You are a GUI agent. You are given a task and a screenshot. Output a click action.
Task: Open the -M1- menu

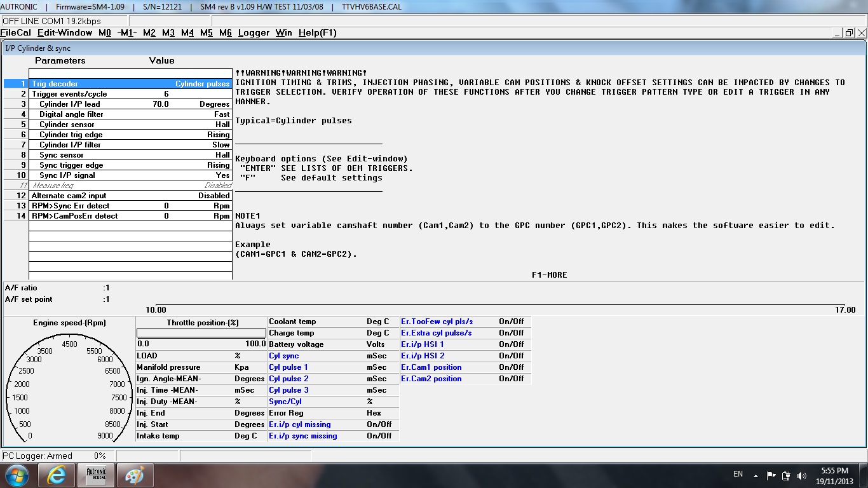[x=127, y=32]
